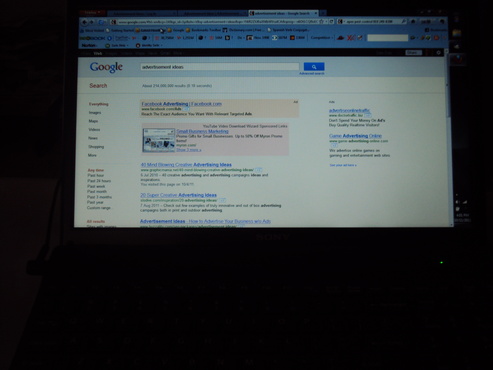
Task: Select the Shopping filter in sidebar
Action: (96, 147)
